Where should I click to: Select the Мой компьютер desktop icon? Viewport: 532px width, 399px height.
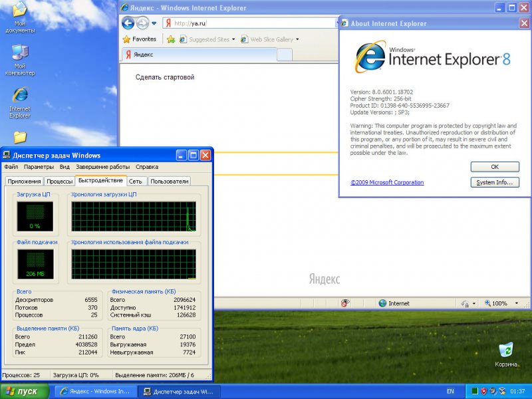[20, 61]
